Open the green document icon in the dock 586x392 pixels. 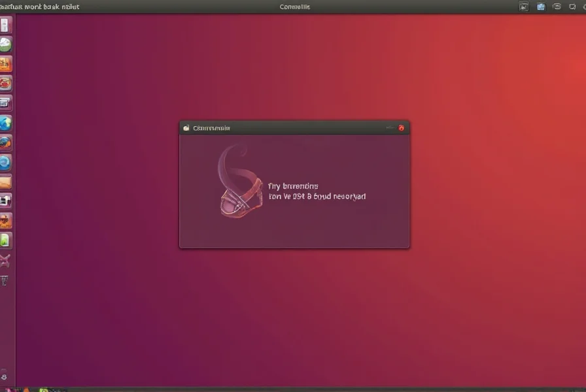pyautogui.click(x=5, y=240)
